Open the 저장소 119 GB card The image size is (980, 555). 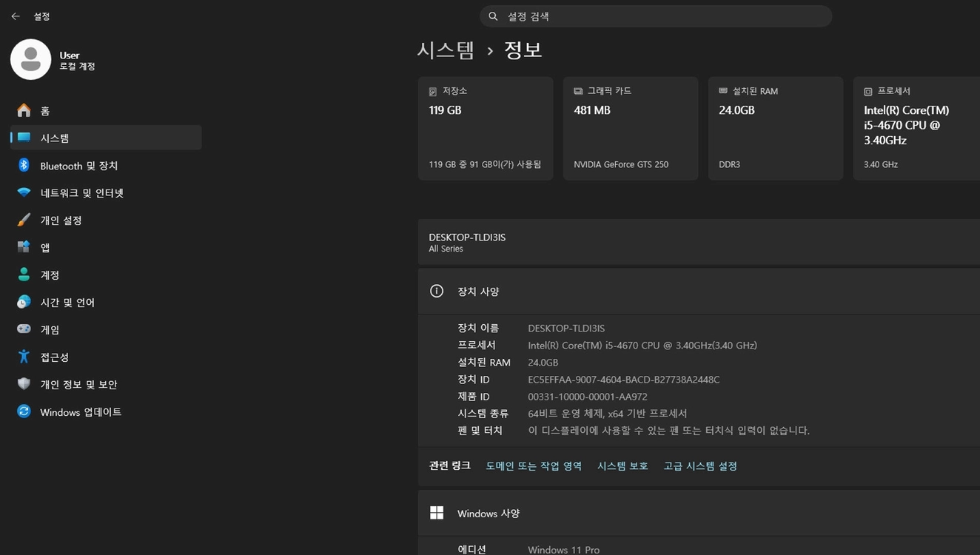(x=486, y=128)
